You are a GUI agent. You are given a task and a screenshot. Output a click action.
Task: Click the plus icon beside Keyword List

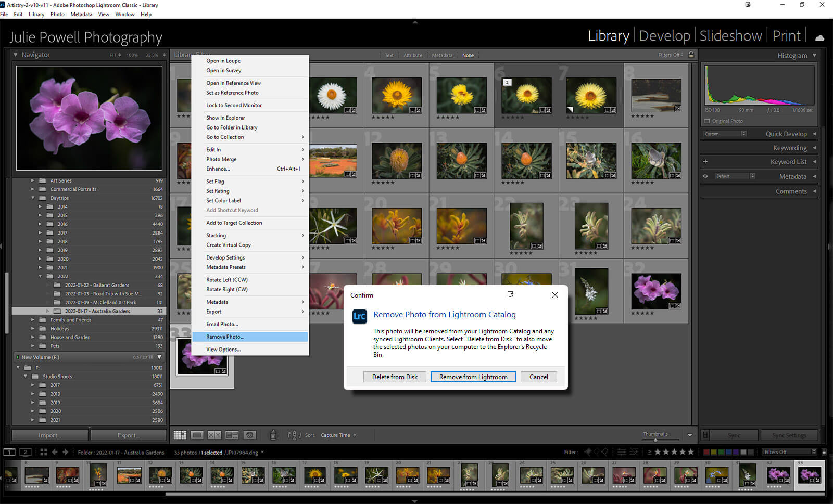(x=705, y=162)
